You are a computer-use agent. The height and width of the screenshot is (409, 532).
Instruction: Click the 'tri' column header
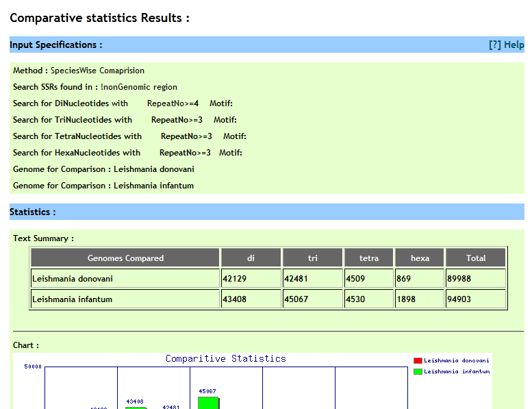coord(312,258)
